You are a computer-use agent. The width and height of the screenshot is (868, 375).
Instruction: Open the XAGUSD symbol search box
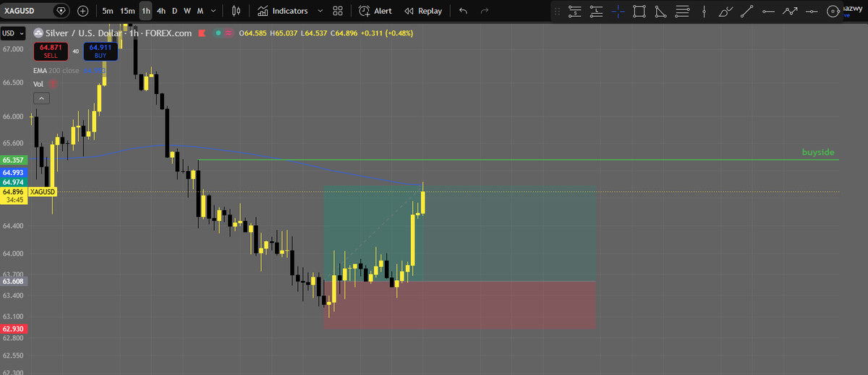(25, 11)
